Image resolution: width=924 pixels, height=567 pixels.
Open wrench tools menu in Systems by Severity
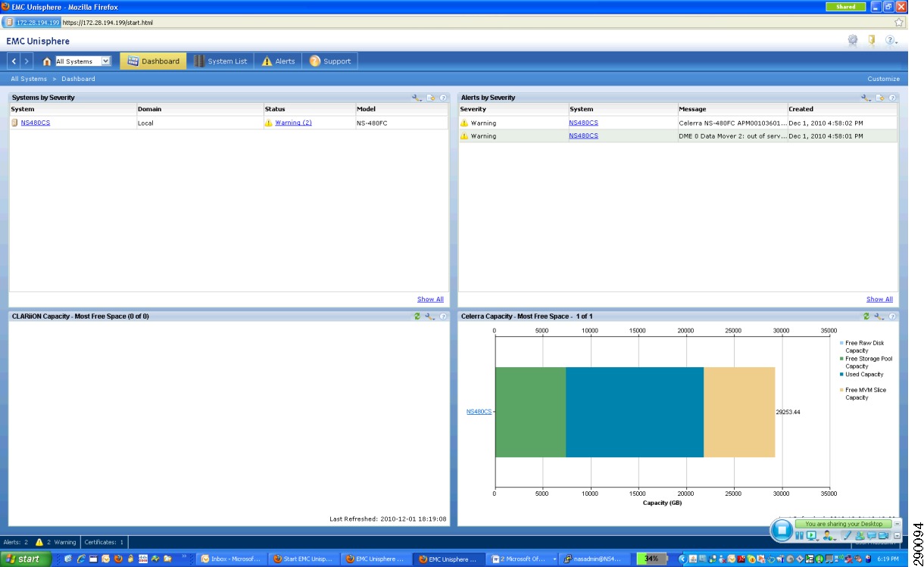click(417, 98)
